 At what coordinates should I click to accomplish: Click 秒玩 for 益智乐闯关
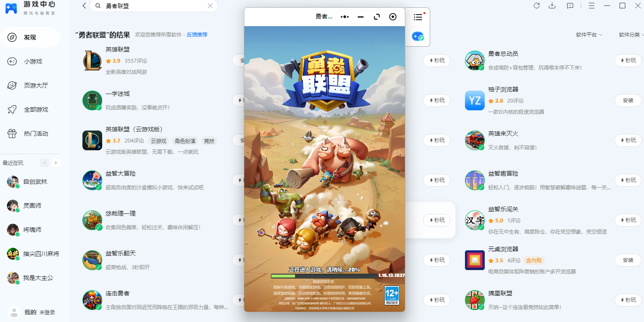[628, 220]
